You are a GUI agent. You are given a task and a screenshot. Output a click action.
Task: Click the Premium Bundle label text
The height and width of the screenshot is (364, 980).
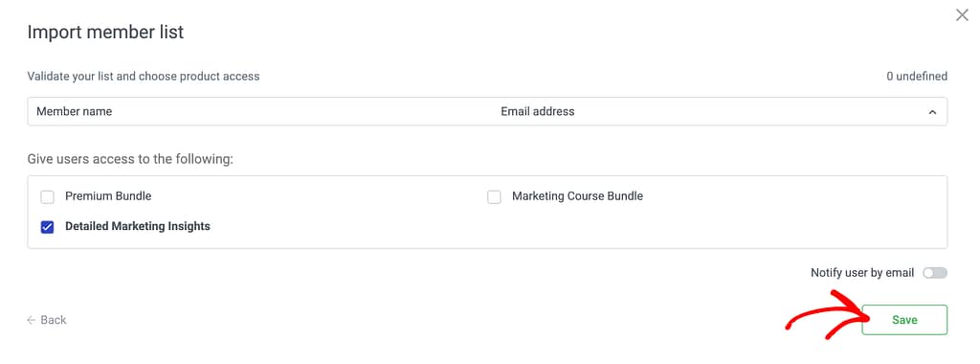(108, 195)
